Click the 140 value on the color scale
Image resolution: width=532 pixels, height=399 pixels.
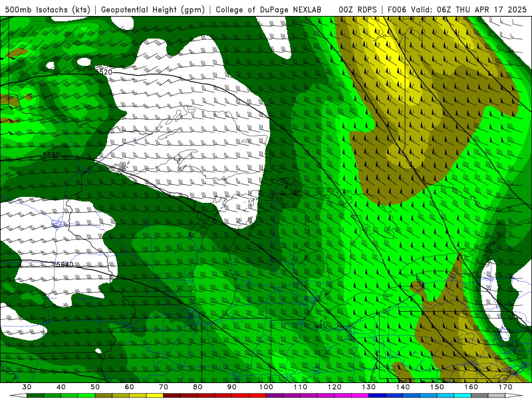click(403, 387)
